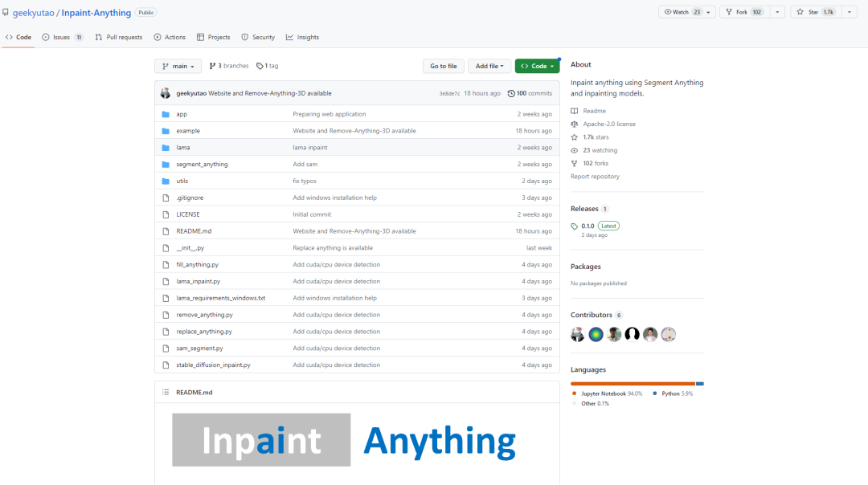Click the Go to file button

444,66
